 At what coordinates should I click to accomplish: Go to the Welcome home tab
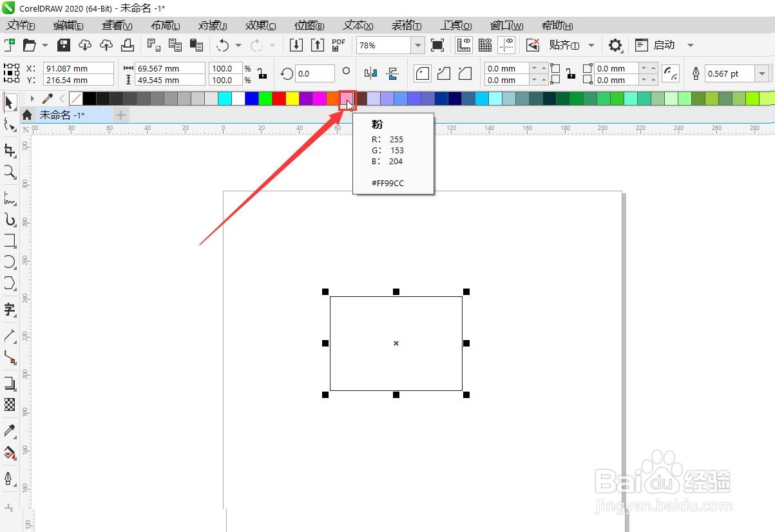[x=27, y=115]
